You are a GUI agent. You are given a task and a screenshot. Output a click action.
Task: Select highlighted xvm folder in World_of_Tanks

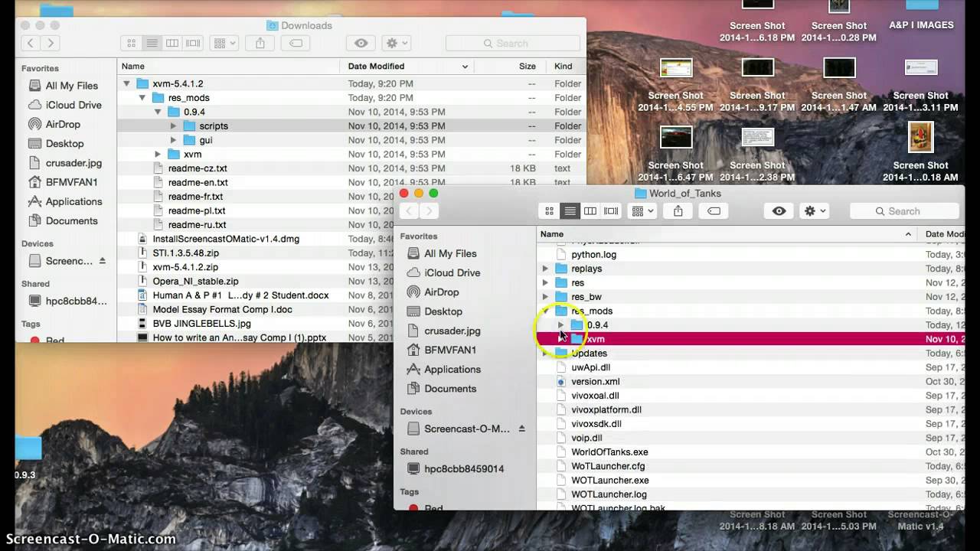click(x=750, y=339)
